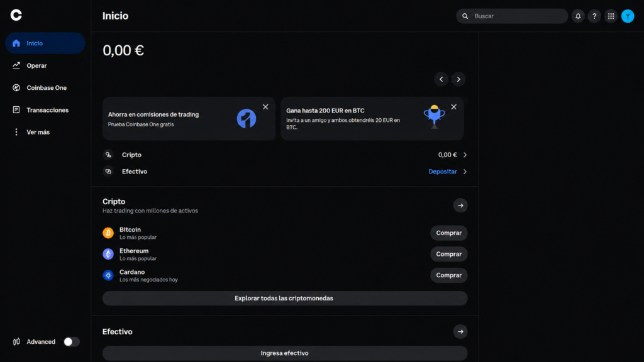The width and height of the screenshot is (644, 362).
Task: Expand the Efectivo row chevron
Action: (x=465, y=172)
